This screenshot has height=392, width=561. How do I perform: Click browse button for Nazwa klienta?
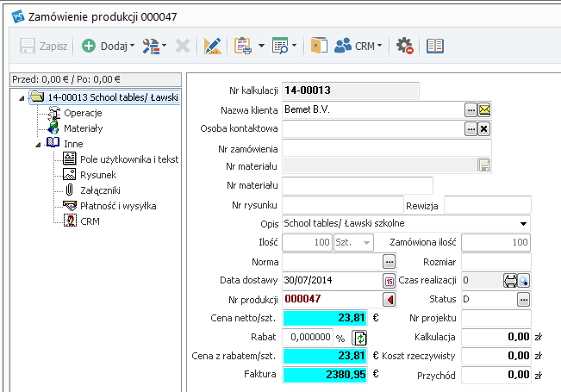pyautogui.click(x=471, y=110)
